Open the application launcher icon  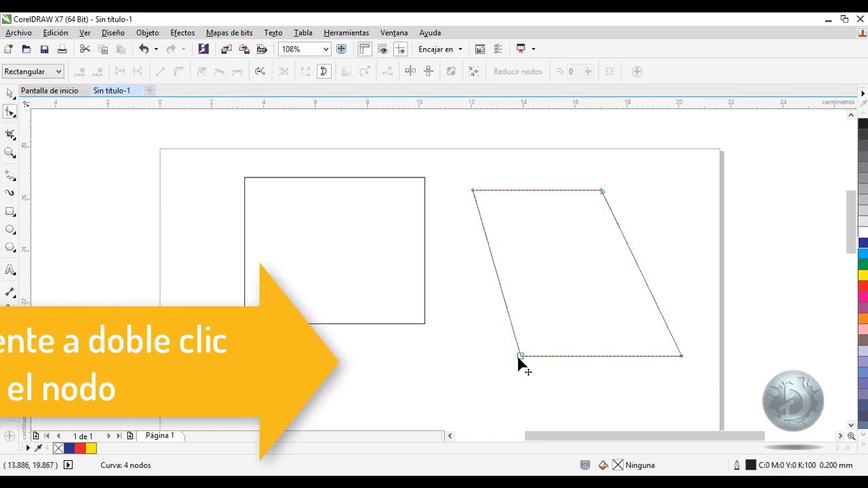[x=521, y=49]
